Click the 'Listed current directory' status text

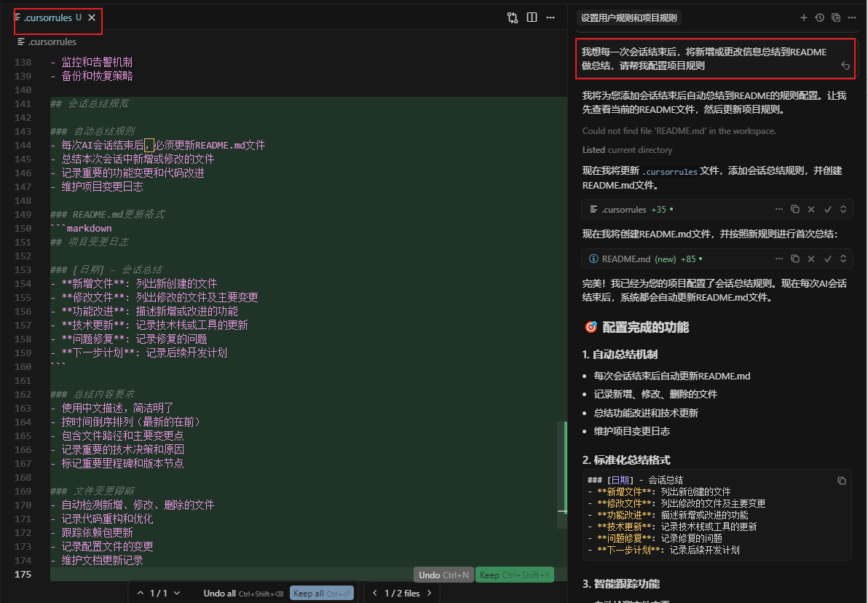tap(627, 149)
